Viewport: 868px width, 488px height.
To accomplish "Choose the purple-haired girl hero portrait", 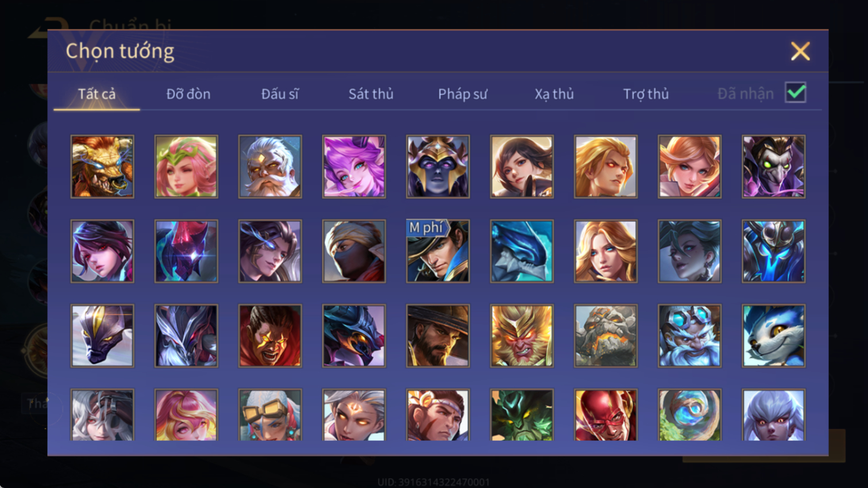I will click(x=354, y=167).
